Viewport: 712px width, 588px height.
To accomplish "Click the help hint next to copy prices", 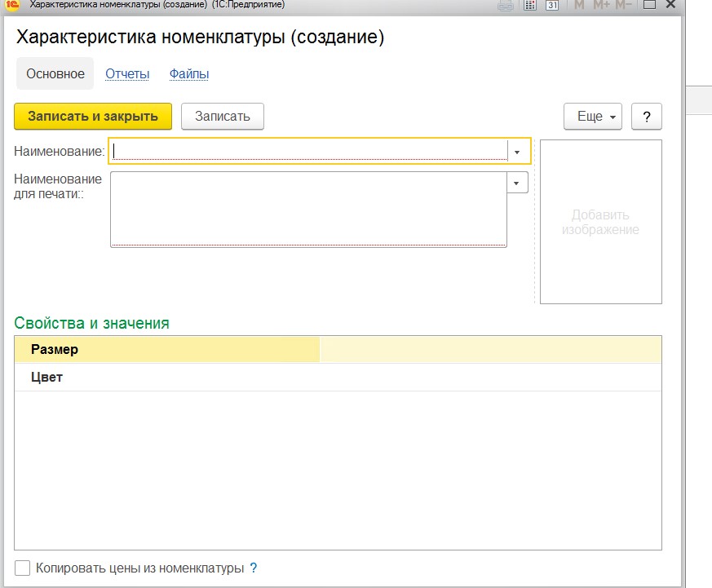I will pos(254,568).
